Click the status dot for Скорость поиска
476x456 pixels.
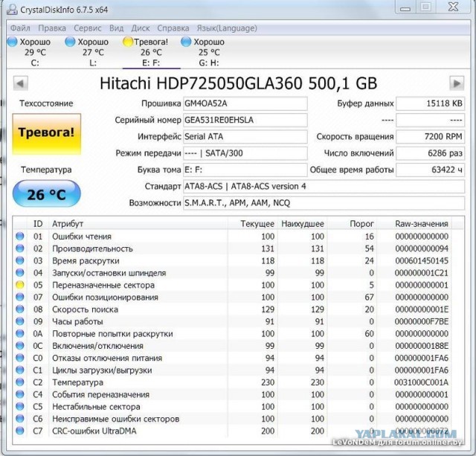coord(20,309)
